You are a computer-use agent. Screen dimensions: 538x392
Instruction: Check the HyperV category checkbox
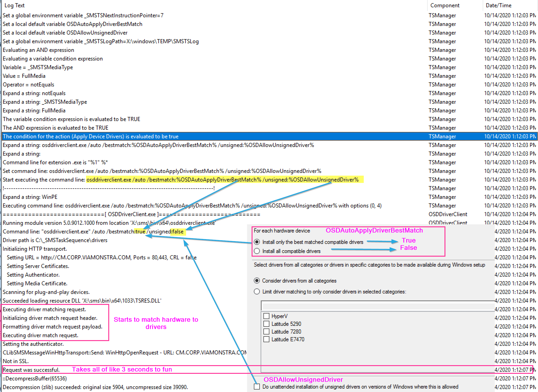[266, 316]
